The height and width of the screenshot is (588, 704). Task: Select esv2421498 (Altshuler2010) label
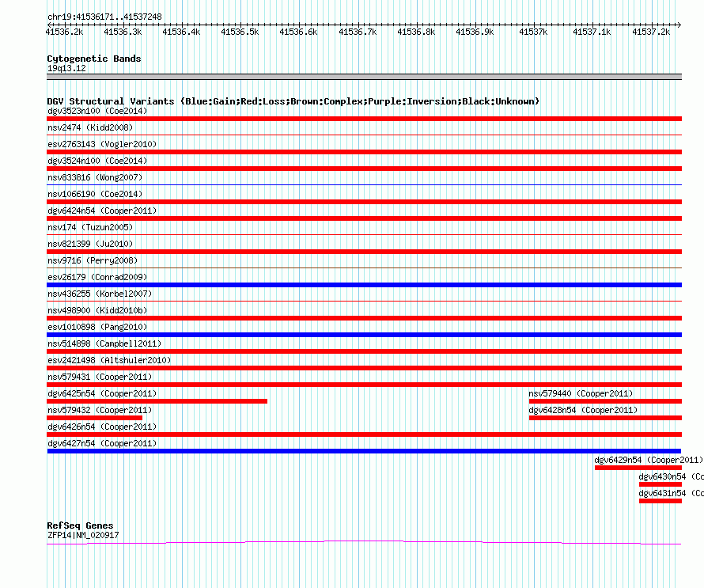click(109, 360)
